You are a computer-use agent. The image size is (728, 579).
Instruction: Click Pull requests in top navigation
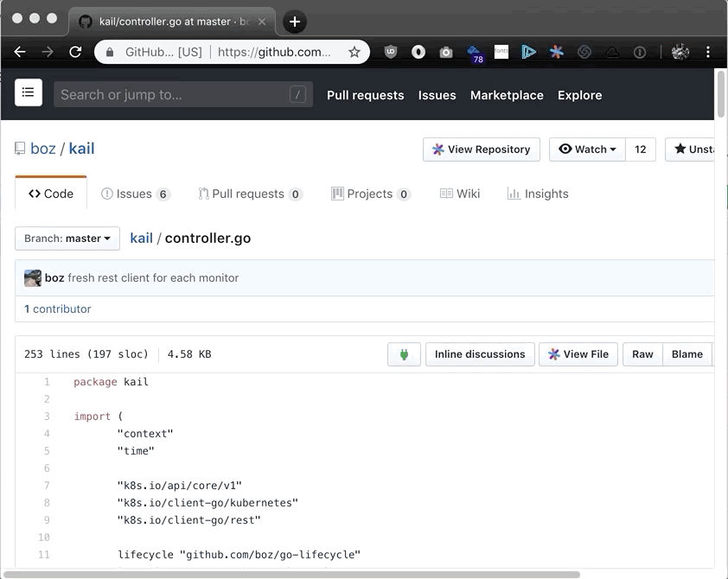click(366, 95)
